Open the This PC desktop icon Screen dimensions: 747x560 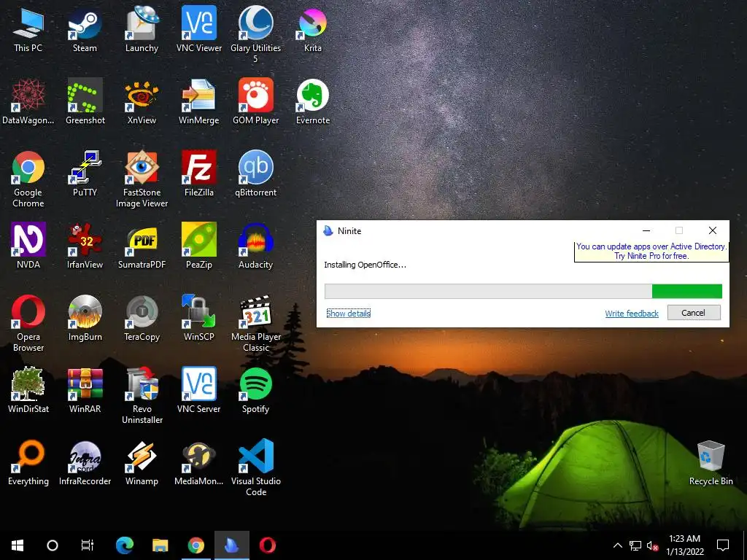click(x=28, y=28)
